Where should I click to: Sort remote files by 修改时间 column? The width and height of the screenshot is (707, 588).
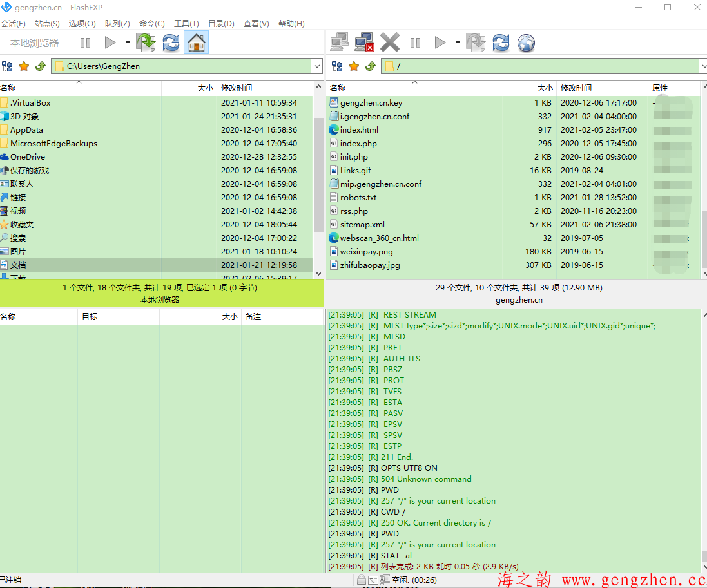(576, 88)
